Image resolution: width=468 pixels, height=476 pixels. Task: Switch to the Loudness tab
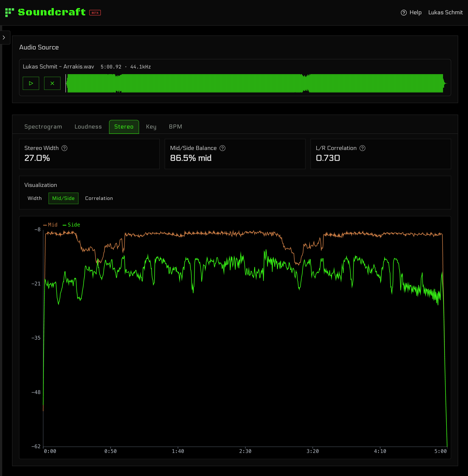pos(88,127)
